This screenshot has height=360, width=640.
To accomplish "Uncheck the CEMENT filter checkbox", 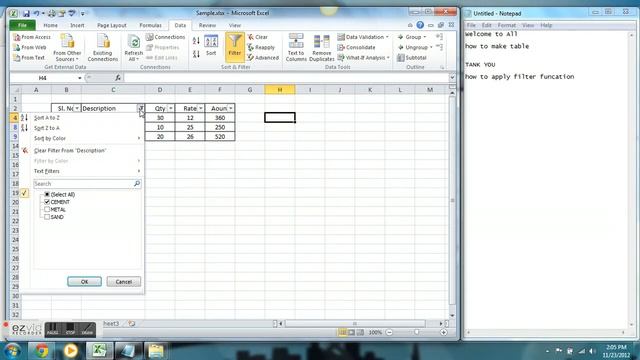I will coord(47,202).
